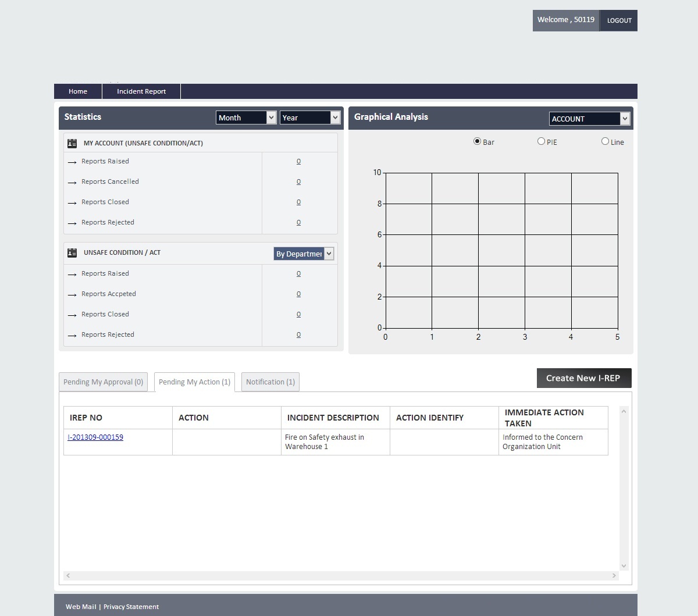Click the Statistics panel title

coord(83,117)
